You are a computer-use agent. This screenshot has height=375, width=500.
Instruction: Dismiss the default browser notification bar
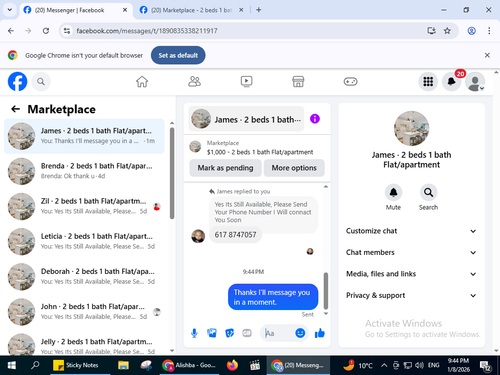click(487, 55)
